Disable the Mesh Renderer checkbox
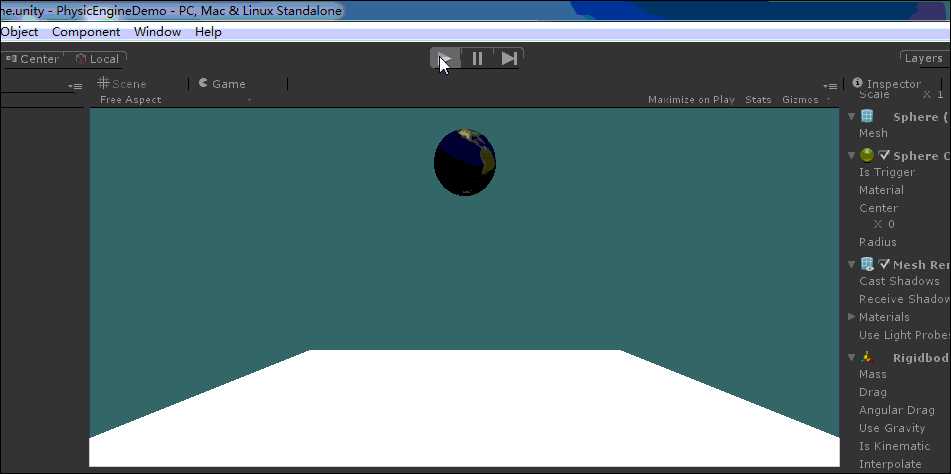The height and width of the screenshot is (474, 951). pos(884,264)
